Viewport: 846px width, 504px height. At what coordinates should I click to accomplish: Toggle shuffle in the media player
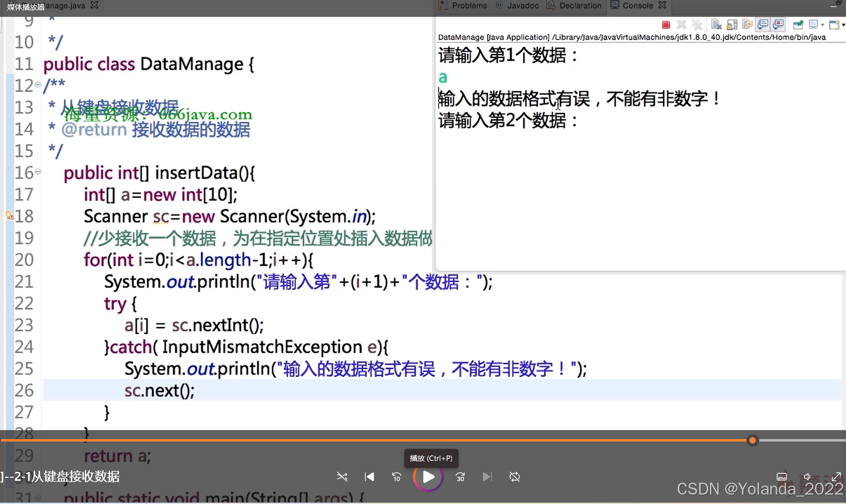point(342,477)
